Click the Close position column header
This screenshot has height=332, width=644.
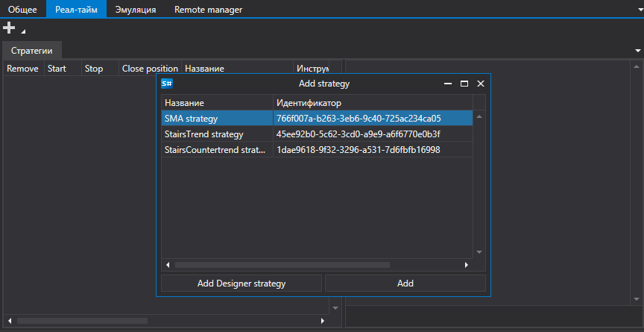(150, 69)
